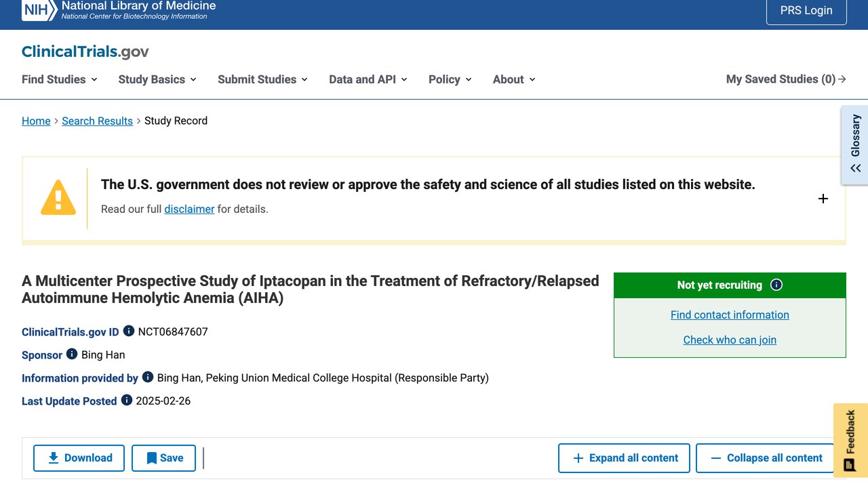Open the Policy menu
This screenshot has height=488, width=868.
pos(450,79)
